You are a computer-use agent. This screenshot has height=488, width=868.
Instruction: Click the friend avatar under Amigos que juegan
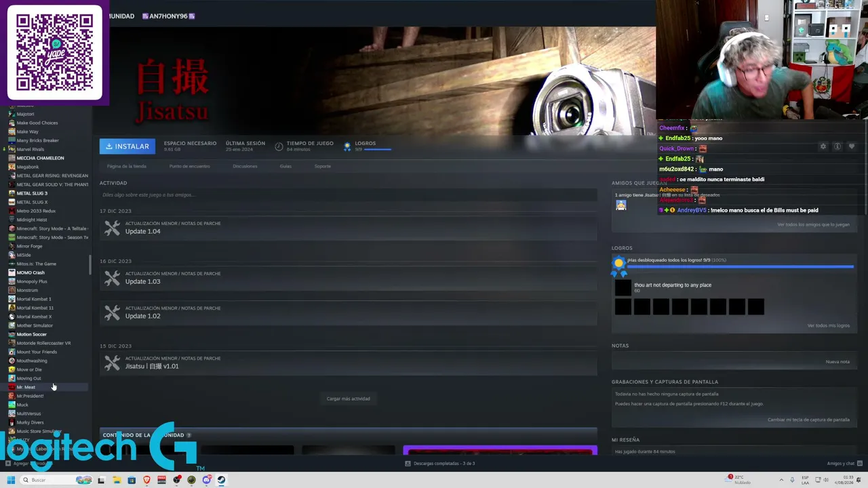tap(620, 205)
